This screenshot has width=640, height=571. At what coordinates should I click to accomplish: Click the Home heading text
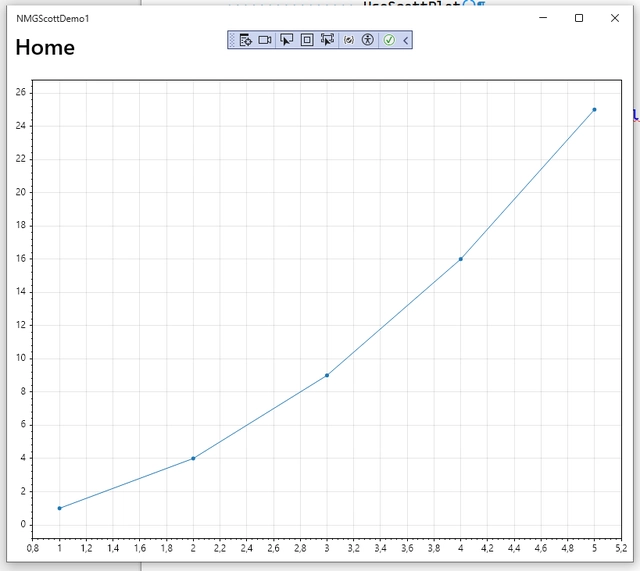coord(45,47)
